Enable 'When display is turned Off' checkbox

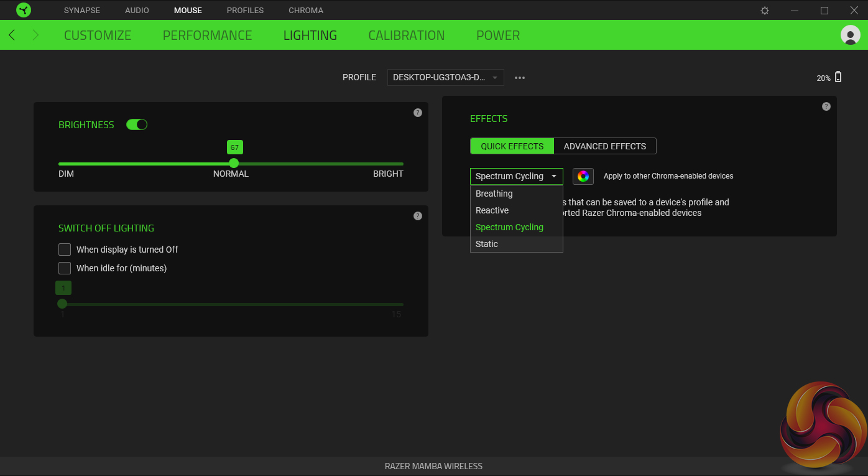(65, 250)
